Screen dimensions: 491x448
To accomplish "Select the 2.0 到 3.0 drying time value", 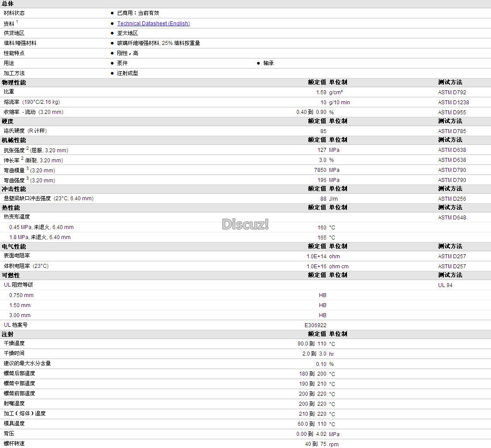I will click(314, 354).
